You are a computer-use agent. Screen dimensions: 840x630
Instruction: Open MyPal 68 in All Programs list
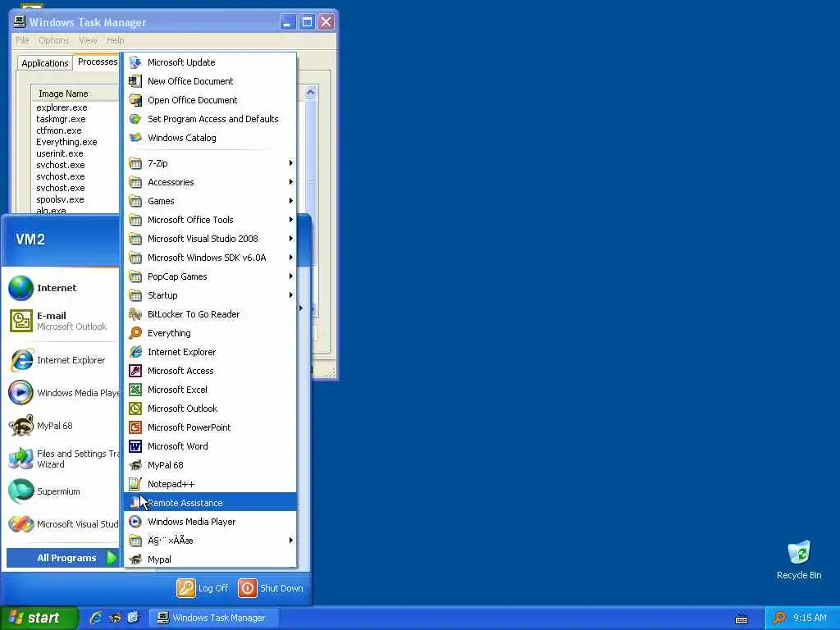click(x=210, y=465)
